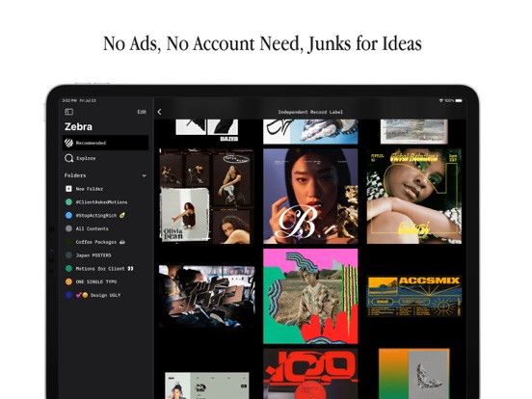This screenshot has width=532, height=399.
Task: Open the All Contents folder
Action: 105,228
